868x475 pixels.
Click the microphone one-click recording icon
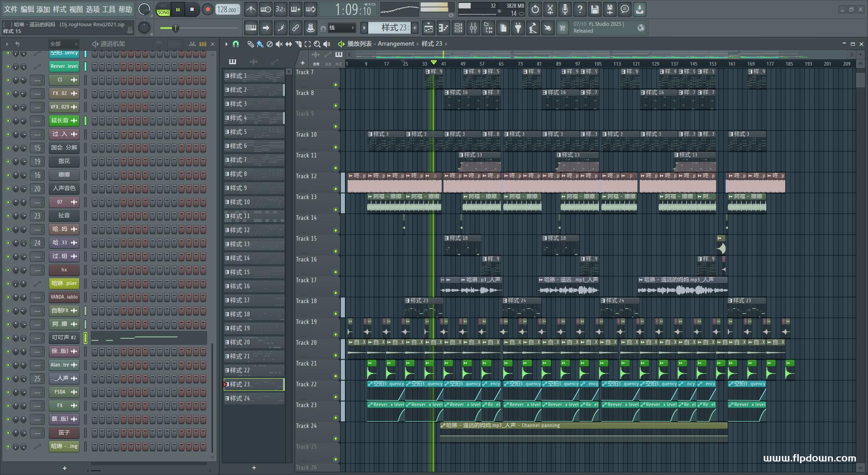(x=565, y=9)
